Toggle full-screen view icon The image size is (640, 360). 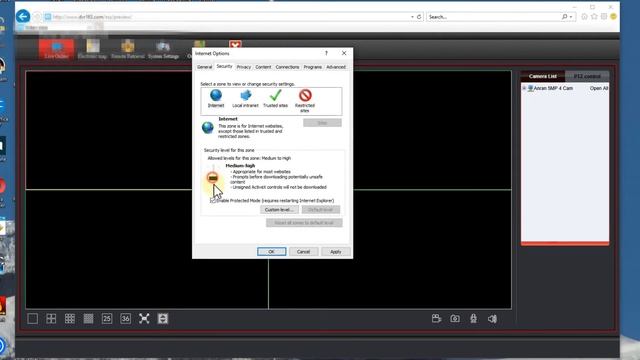[x=144, y=319]
